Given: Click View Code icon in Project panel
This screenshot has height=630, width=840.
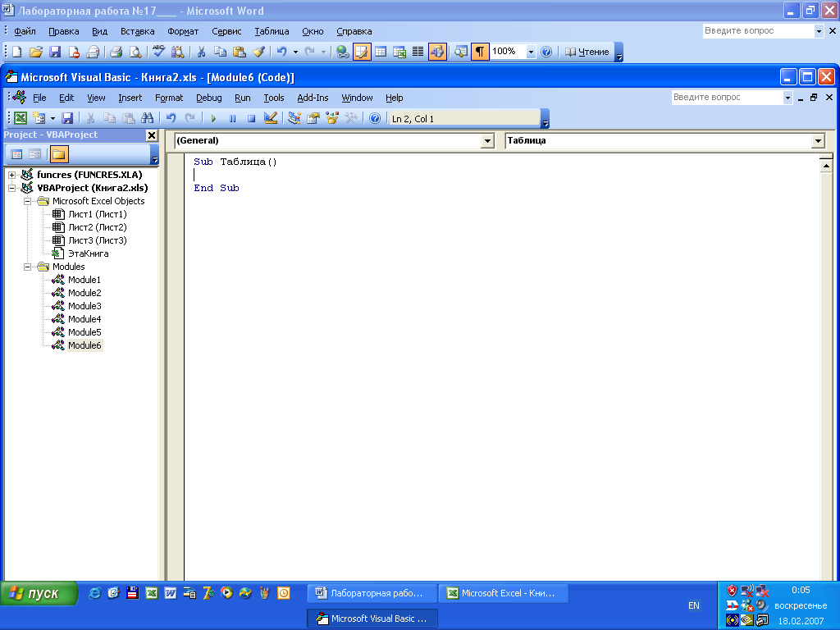Looking at the screenshot, I should point(16,154).
